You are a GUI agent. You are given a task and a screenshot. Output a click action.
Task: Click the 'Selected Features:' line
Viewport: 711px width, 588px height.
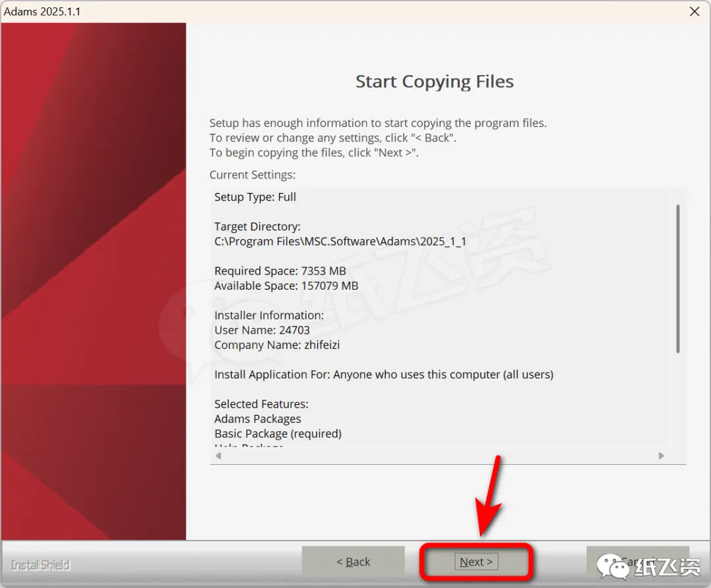(261, 404)
